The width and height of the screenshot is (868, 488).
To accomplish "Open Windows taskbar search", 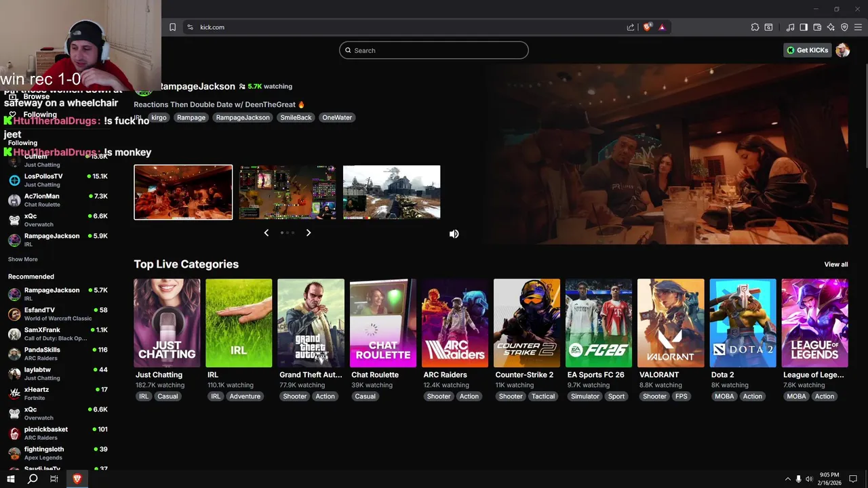I will tap(33, 479).
